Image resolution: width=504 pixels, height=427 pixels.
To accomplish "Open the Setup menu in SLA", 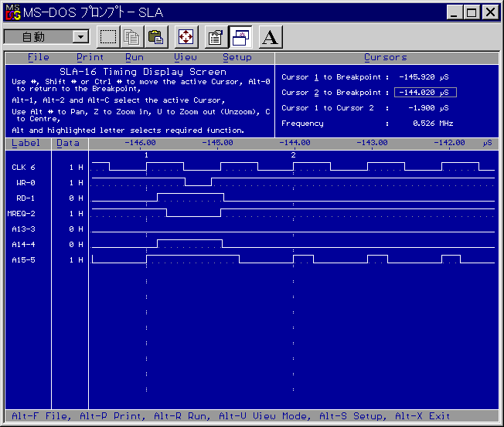I will point(237,57).
